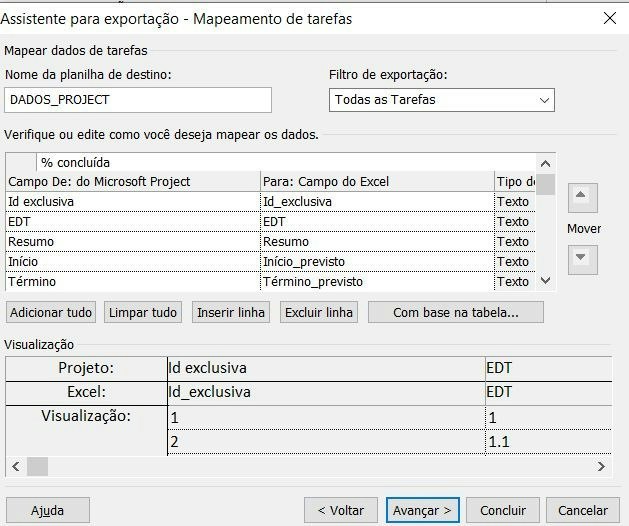The width and height of the screenshot is (629, 526).
Task: Select the Término Project field cell
Action: coord(133,282)
